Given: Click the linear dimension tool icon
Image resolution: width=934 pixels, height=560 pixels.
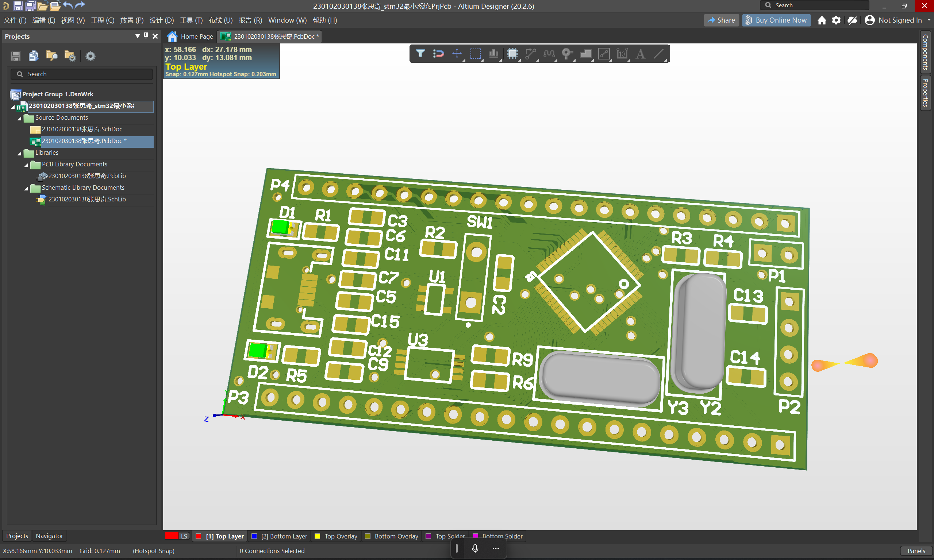Looking at the screenshot, I should [x=622, y=54].
